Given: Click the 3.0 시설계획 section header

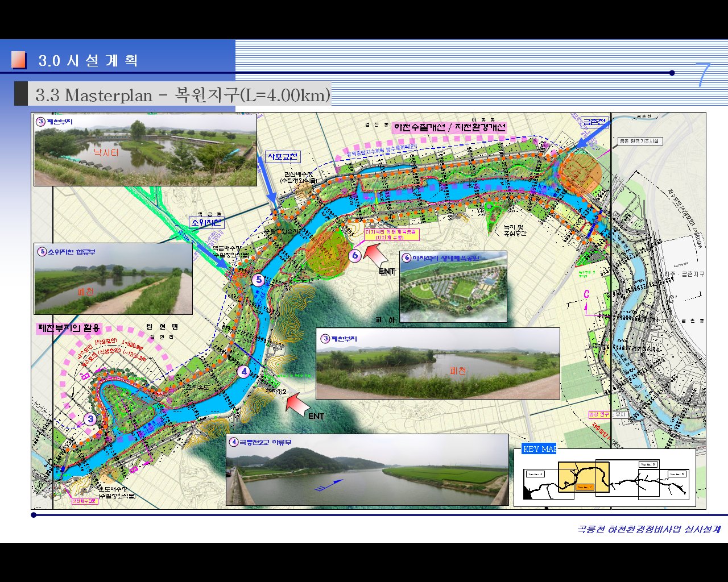Looking at the screenshot, I should (88, 60).
